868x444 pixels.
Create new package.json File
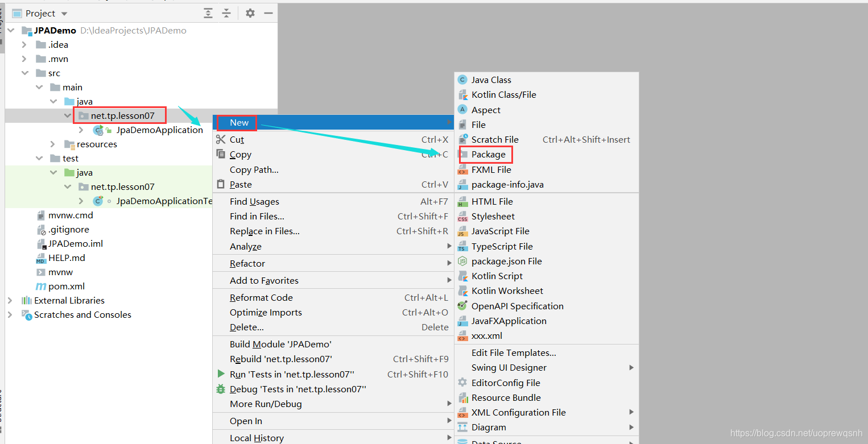tap(547, 261)
